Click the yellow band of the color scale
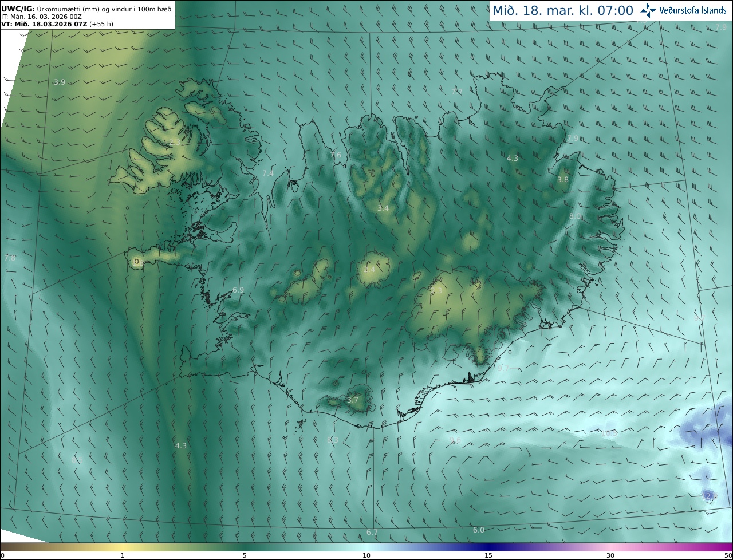Image resolution: width=733 pixels, height=560 pixels. [x=123, y=547]
